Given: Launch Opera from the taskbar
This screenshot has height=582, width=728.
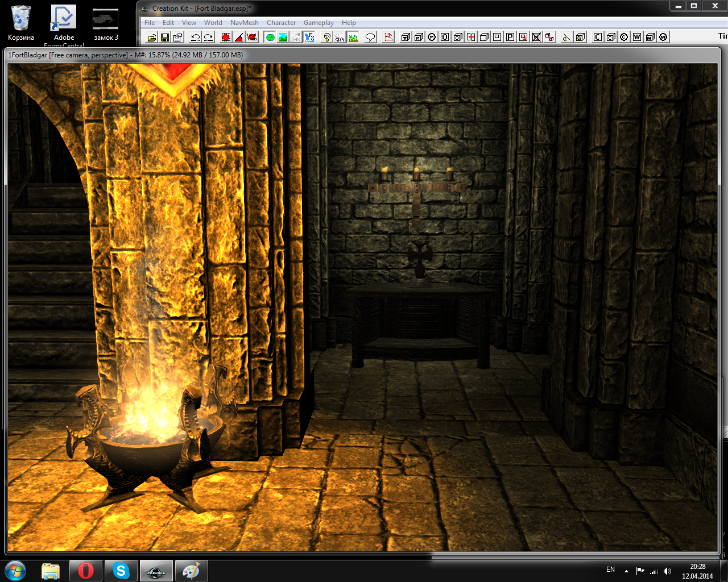Looking at the screenshot, I should [x=86, y=571].
